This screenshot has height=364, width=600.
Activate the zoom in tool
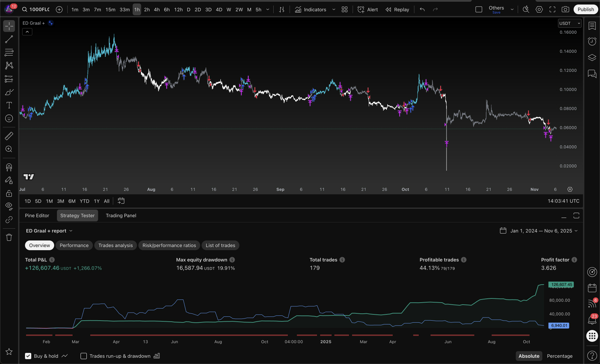[x=9, y=149]
